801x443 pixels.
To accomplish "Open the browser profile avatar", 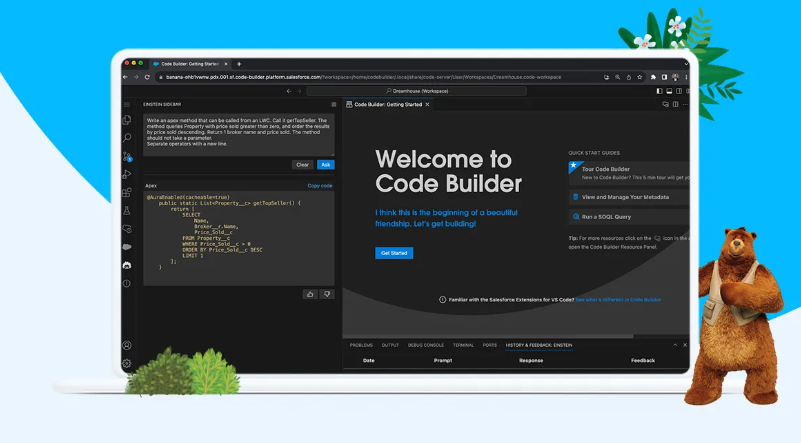I will (x=675, y=77).
